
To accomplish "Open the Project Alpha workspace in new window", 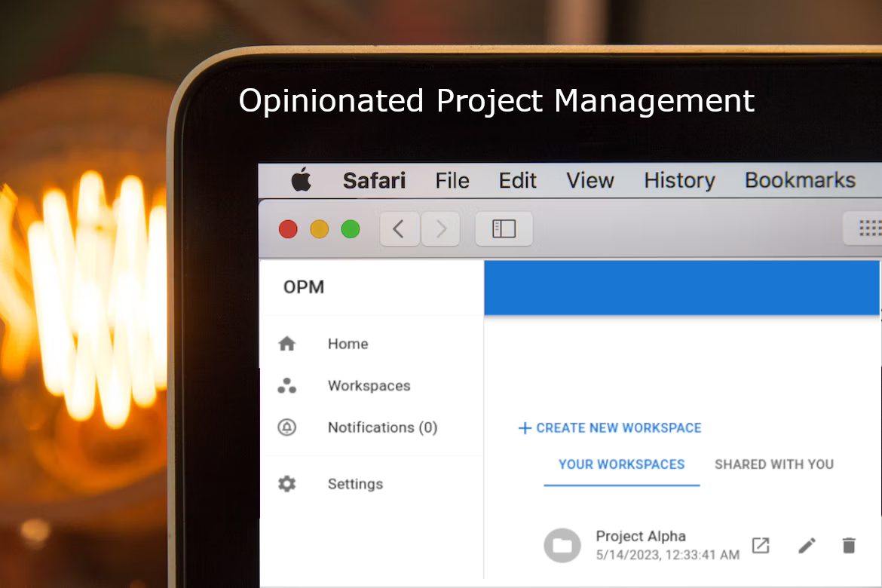I will click(761, 545).
